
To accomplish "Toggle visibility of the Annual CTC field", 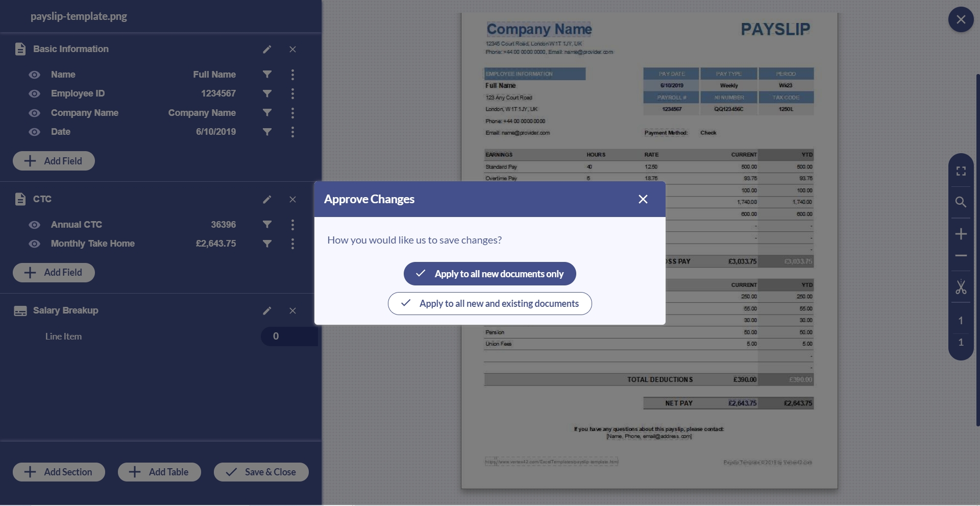I will pyautogui.click(x=34, y=225).
